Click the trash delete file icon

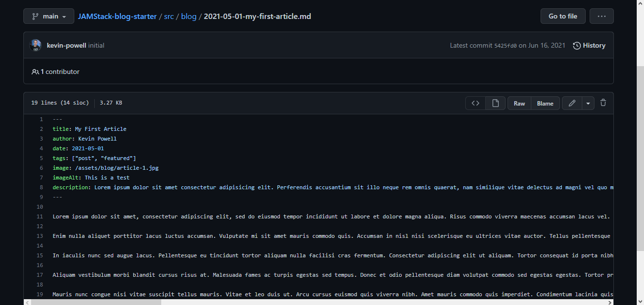[603, 103]
